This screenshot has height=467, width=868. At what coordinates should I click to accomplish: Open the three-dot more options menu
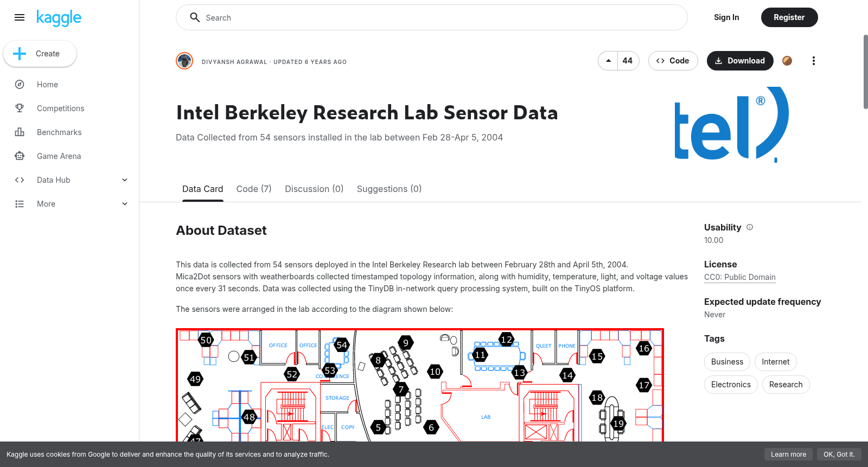813,61
